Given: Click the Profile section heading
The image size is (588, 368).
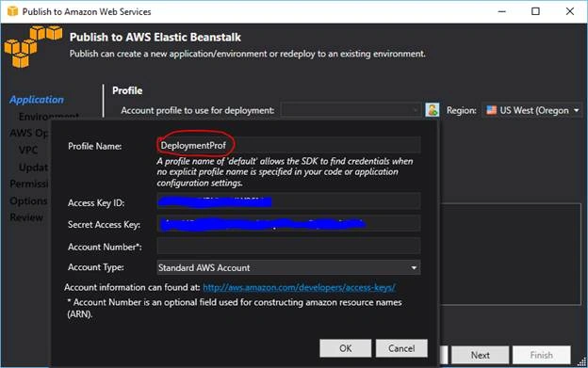Looking at the screenshot, I should 127,90.
